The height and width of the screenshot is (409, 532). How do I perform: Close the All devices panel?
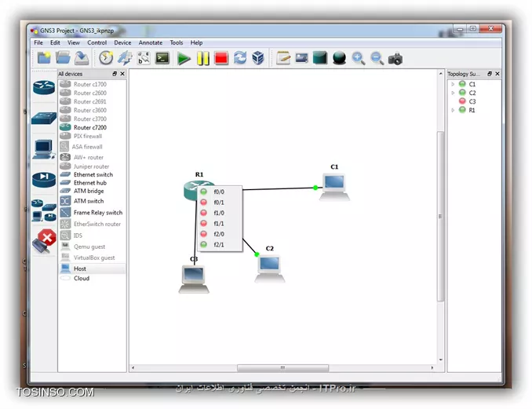coord(122,74)
